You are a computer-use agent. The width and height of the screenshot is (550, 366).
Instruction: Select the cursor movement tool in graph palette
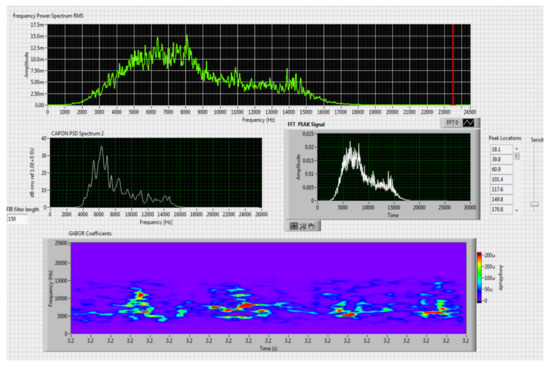point(294,226)
